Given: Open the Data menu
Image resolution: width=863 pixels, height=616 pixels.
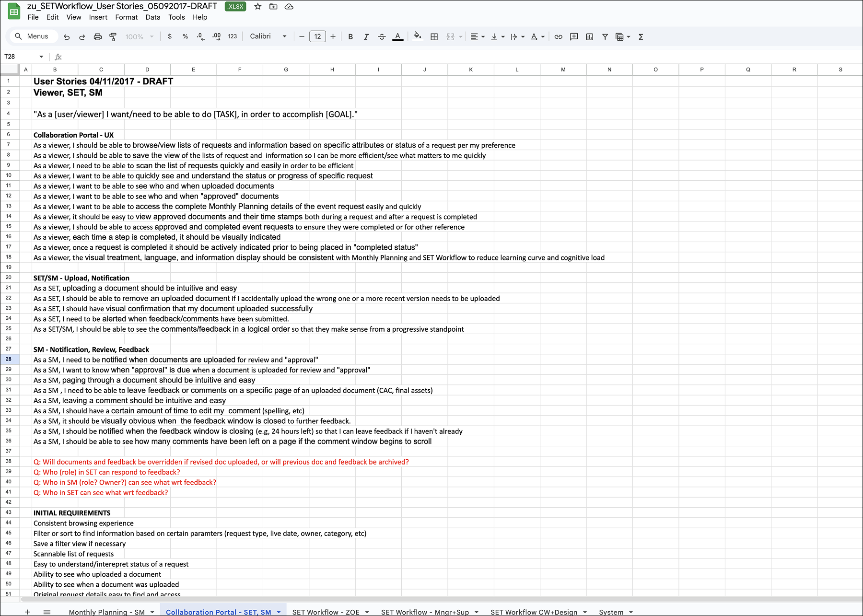Looking at the screenshot, I should click(153, 17).
